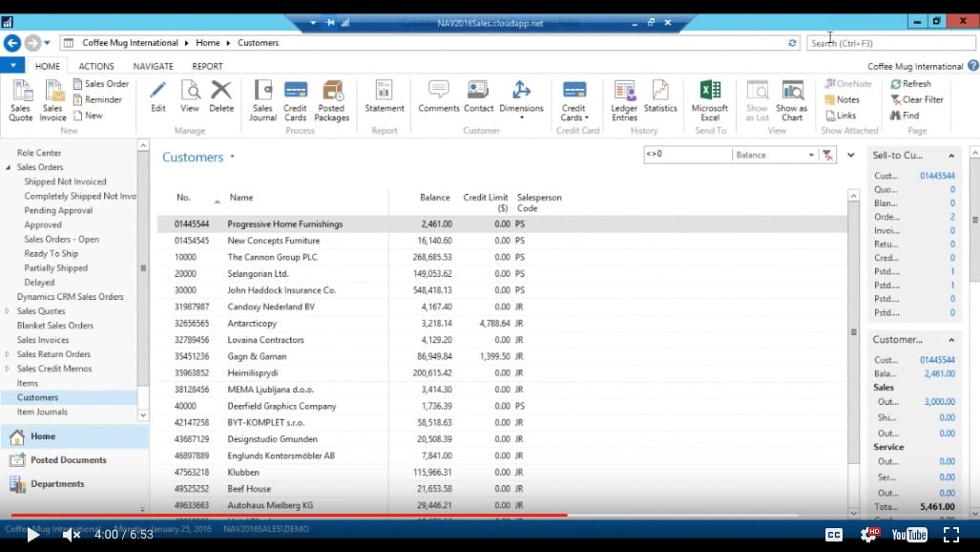The height and width of the screenshot is (552, 980).
Task: Click Find in Page group
Action: point(905,116)
